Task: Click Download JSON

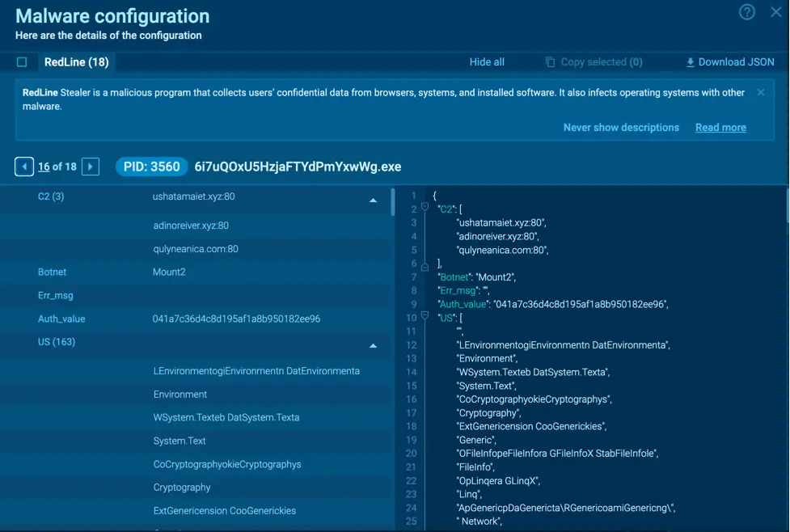Action: [x=736, y=62]
